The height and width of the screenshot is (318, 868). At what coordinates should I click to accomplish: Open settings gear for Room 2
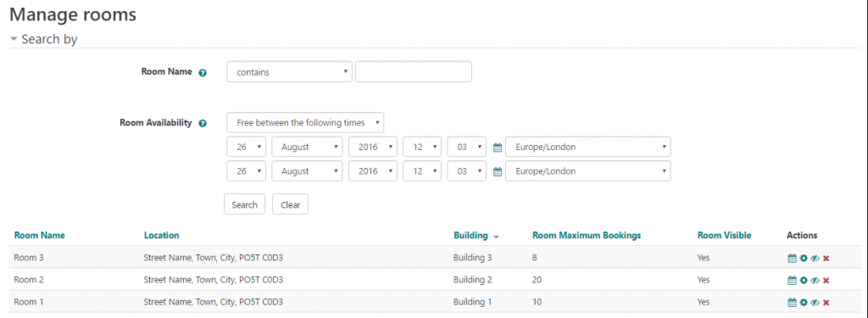point(804,281)
